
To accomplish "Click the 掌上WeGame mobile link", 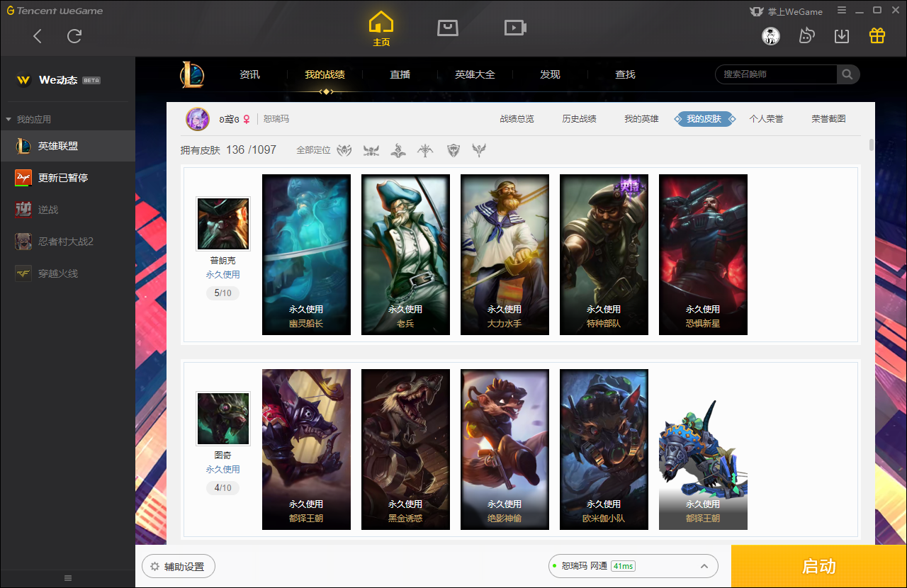I will [x=786, y=11].
